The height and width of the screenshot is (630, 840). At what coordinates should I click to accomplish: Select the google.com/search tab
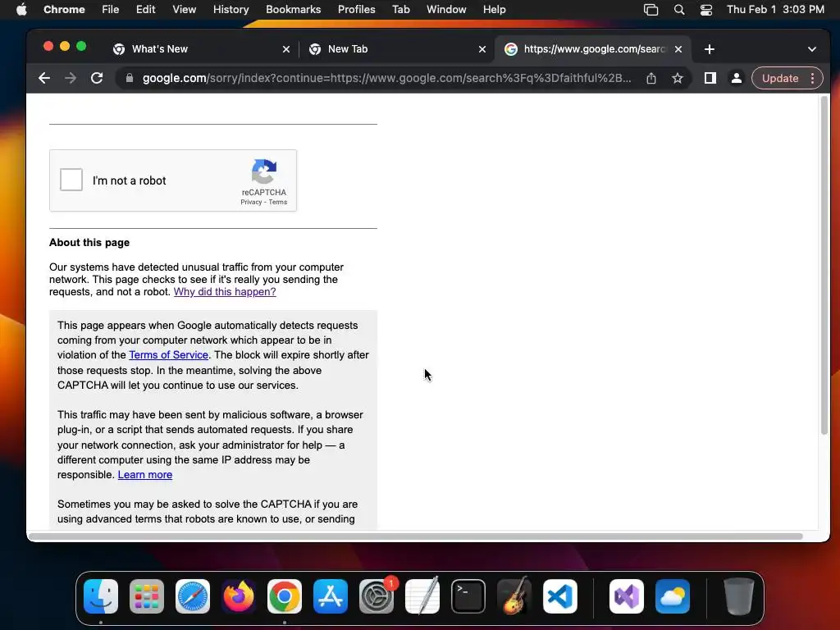pos(592,48)
